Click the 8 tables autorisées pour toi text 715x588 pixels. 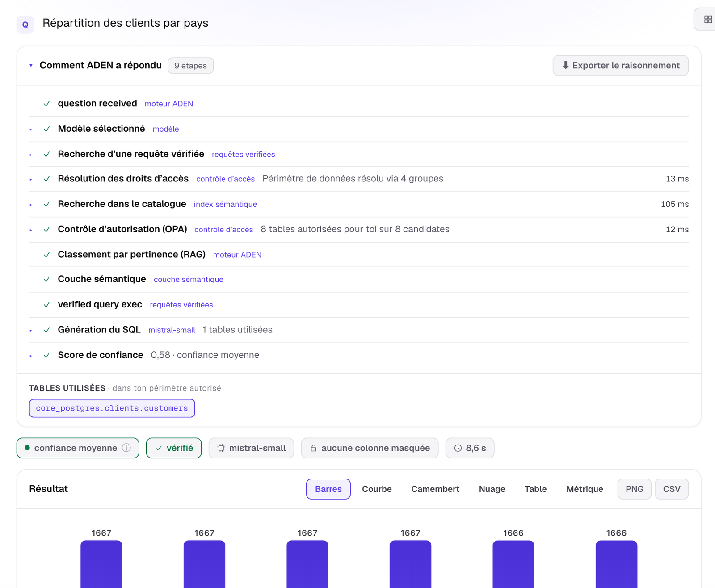coord(355,229)
